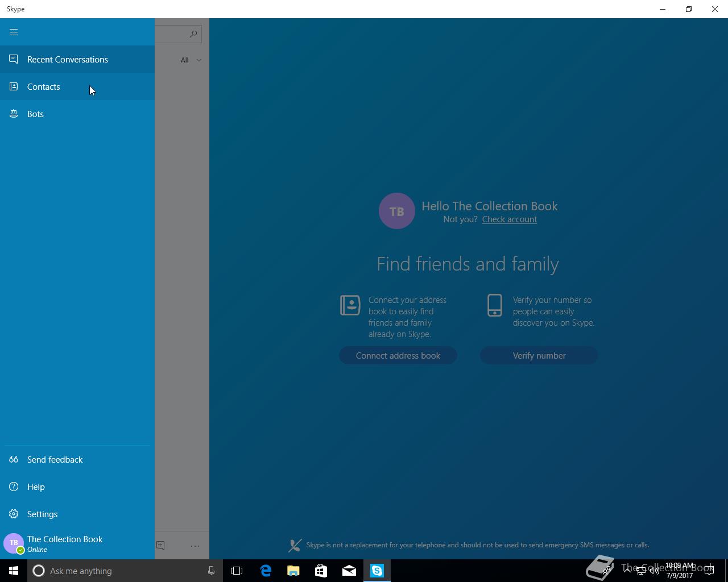Click Send feedback
The width and height of the screenshot is (728, 582).
(77, 459)
